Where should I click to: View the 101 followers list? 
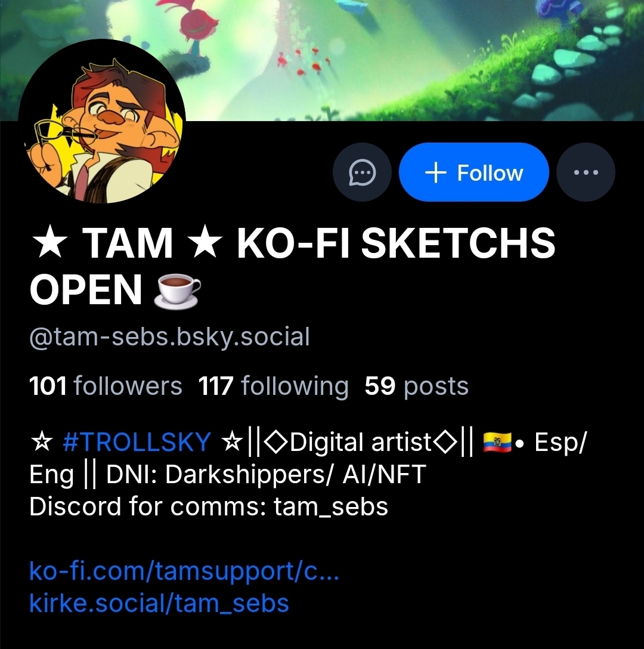pos(106,386)
